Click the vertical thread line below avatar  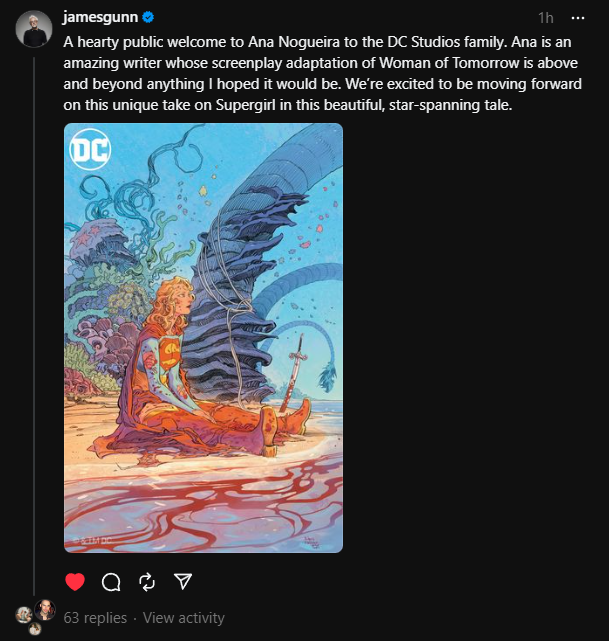click(x=34, y=326)
